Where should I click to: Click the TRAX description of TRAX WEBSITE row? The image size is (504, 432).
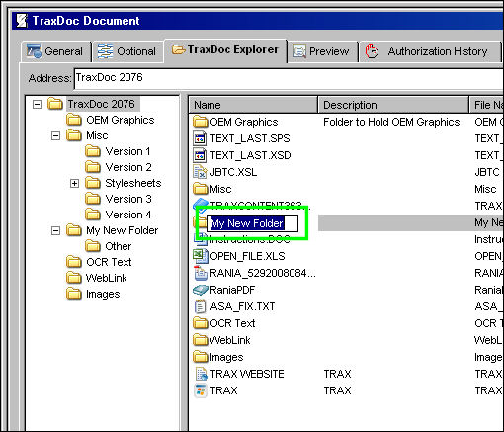tap(337, 374)
